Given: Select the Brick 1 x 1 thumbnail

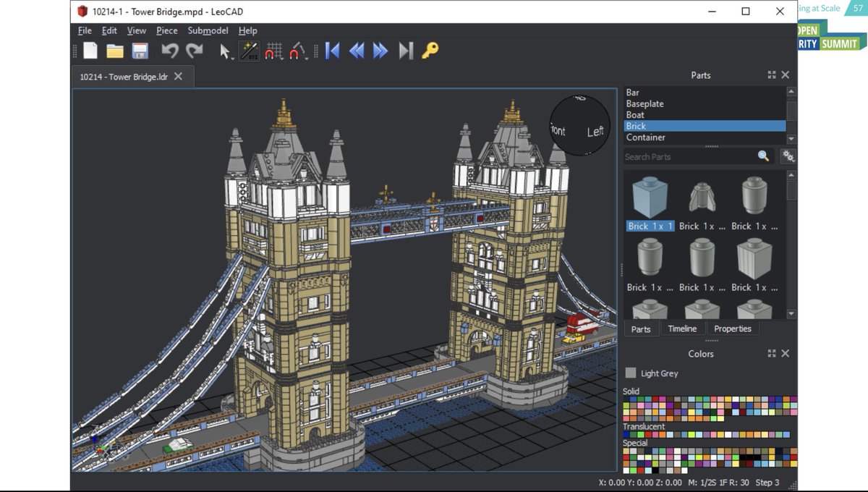Looking at the screenshot, I should (650, 197).
